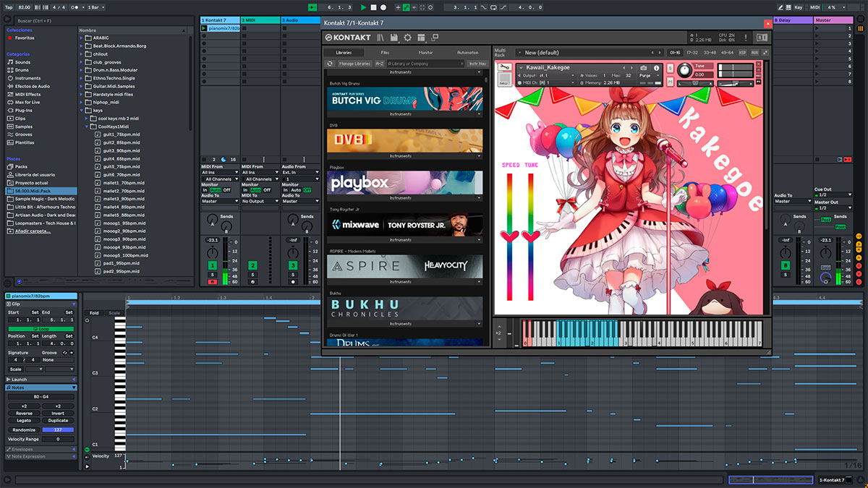Screen dimensions: 868x488
Task: Open Kontakt Multi Rack preset dropdown
Action: (590, 53)
